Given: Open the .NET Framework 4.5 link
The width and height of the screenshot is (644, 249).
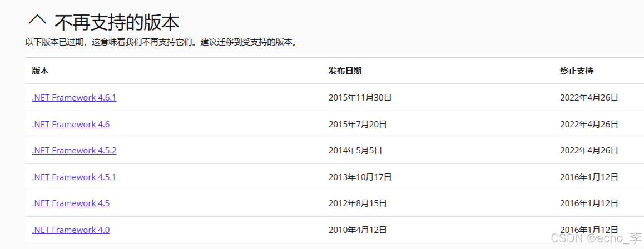Looking at the screenshot, I should (71, 203).
